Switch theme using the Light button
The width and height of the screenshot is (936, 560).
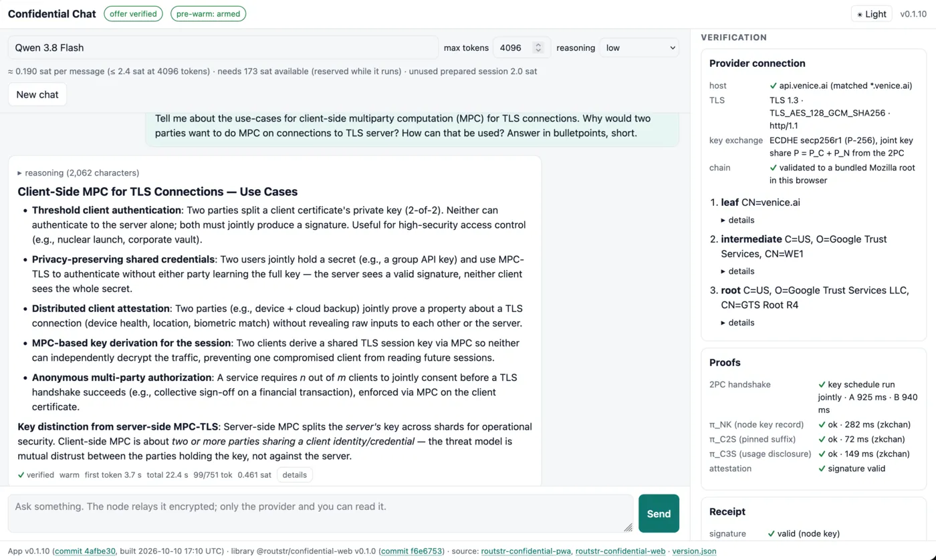(x=871, y=14)
